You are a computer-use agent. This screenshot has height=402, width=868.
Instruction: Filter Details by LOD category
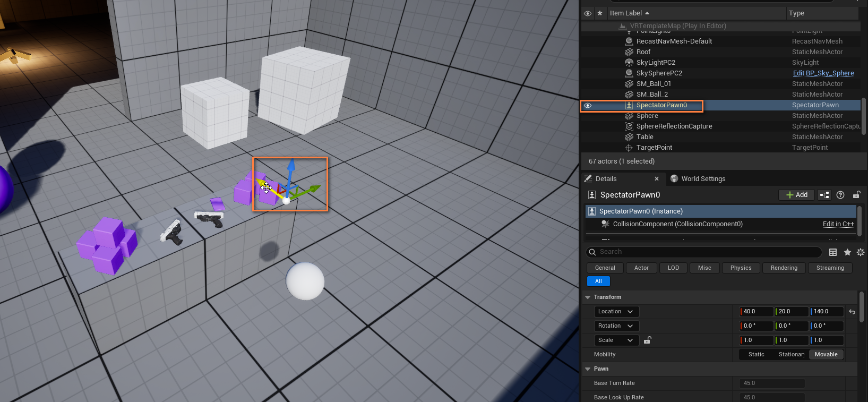click(673, 268)
